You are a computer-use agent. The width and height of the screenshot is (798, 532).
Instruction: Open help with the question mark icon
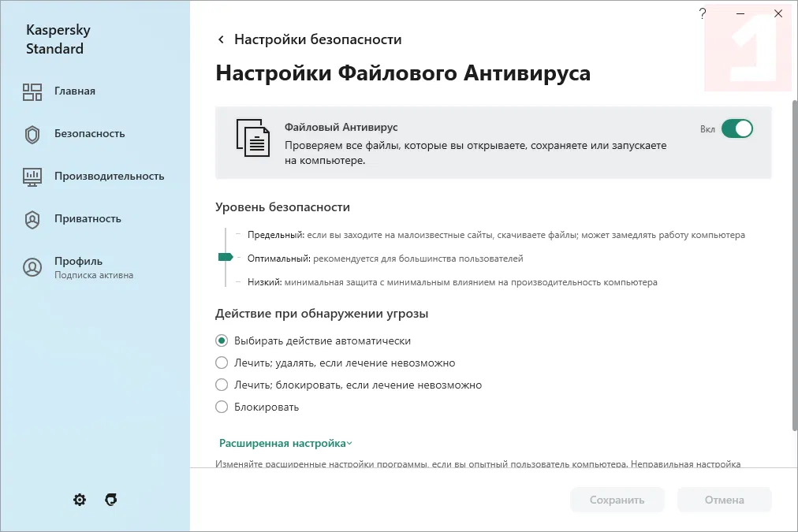[703, 13]
